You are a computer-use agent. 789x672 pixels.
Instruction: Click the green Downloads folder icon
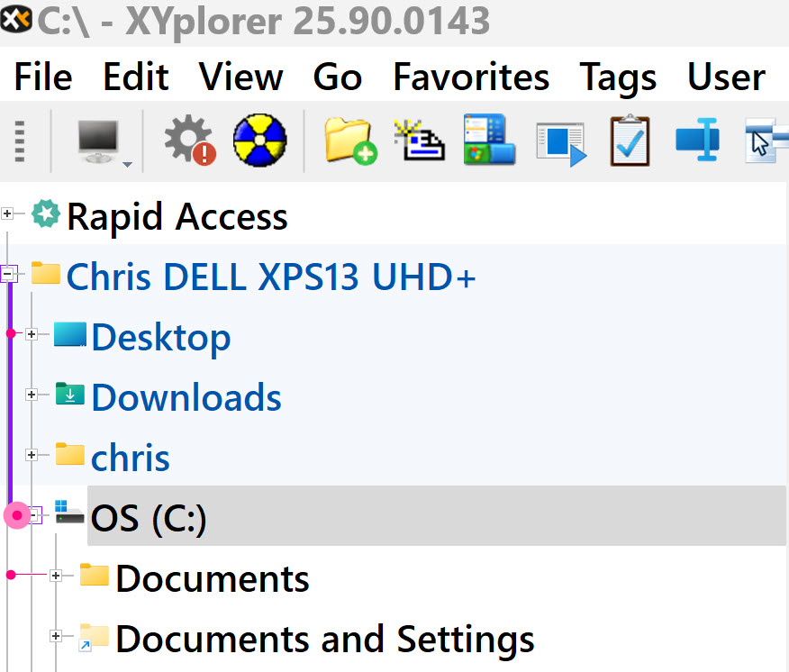(x=70, y=393)
